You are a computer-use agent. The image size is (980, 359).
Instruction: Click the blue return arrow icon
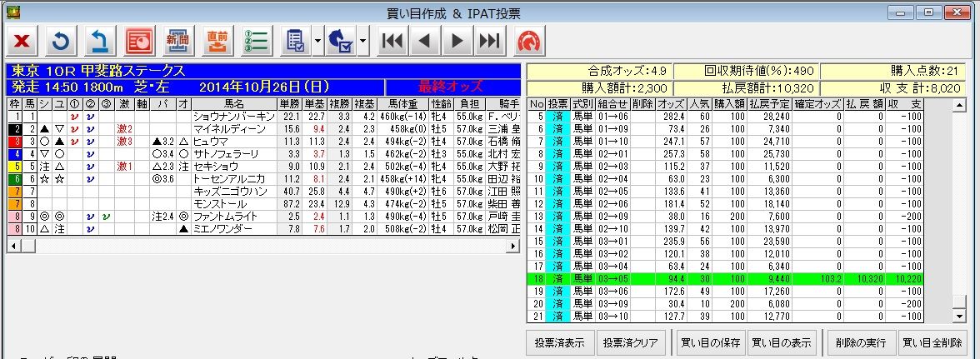101,41
